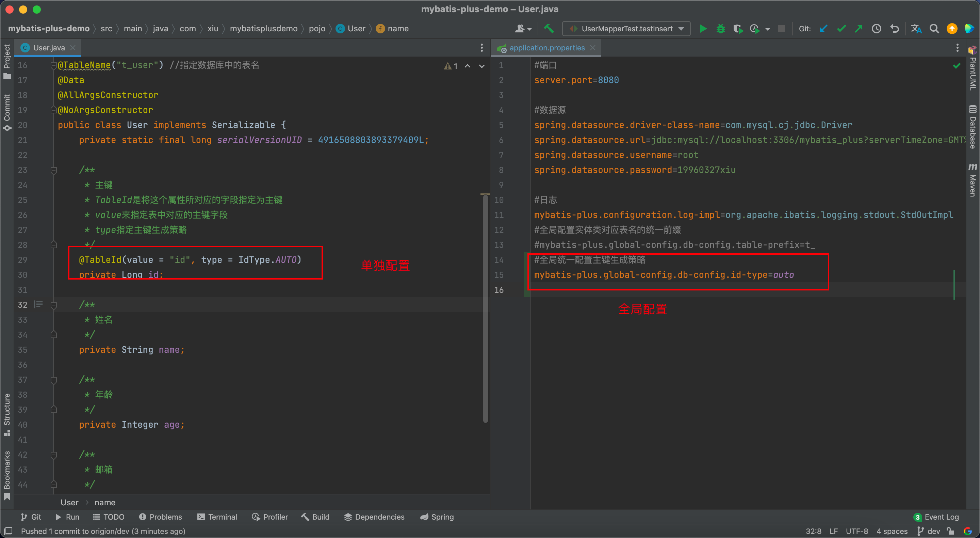Screen dimensions: 980x538
Task: Click green inspection checkmark in properties editor
Action: coord(957,66)
